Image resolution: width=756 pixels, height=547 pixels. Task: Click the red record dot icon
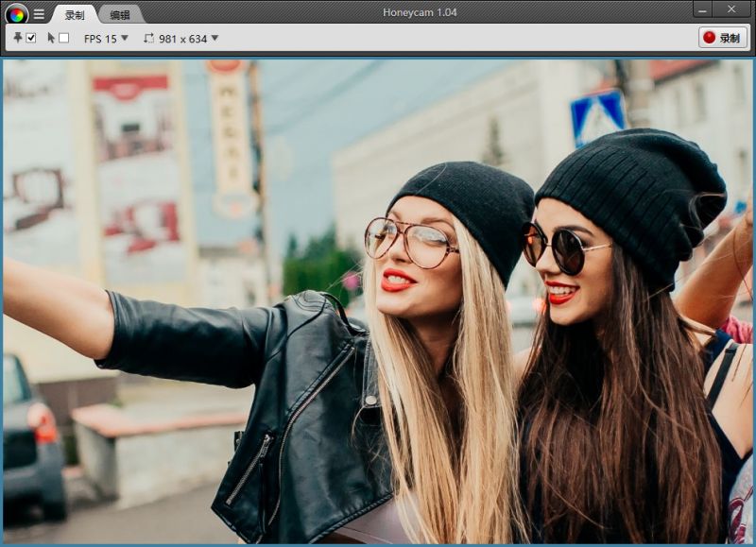point(709,38)
